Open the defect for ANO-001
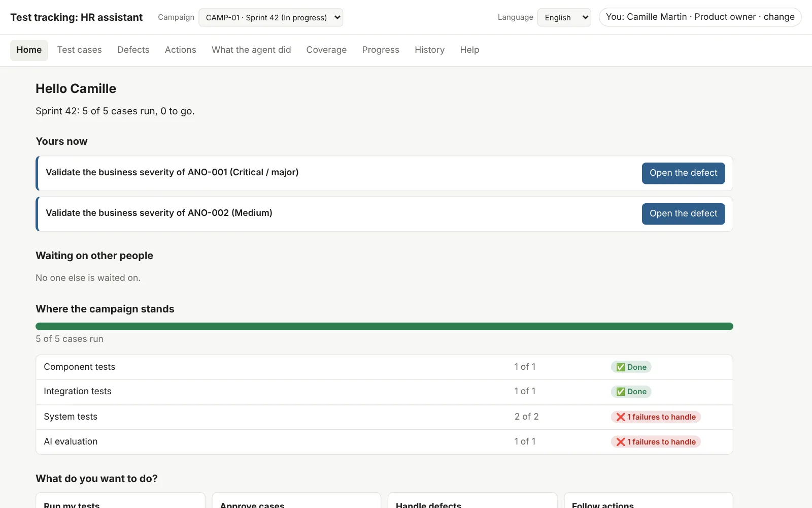Screen dimensions: 812x508 683,173
